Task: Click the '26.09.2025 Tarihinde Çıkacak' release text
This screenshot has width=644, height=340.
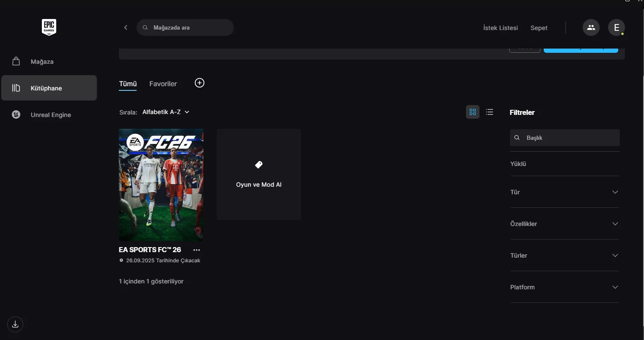Action: pos(163,261)
